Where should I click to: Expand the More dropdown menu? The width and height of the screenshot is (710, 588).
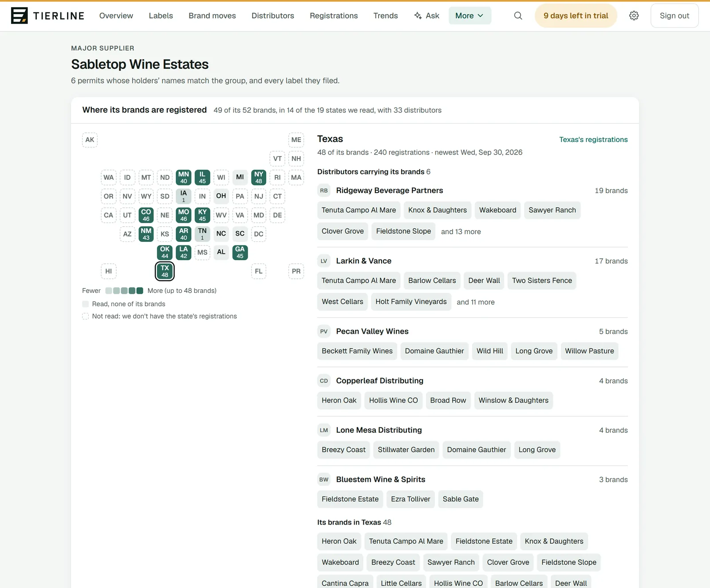(x=469, y=16)
